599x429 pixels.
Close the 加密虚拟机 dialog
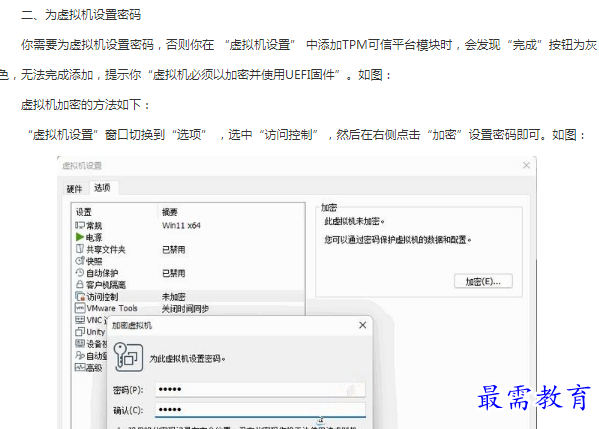(x=363, y=325)
